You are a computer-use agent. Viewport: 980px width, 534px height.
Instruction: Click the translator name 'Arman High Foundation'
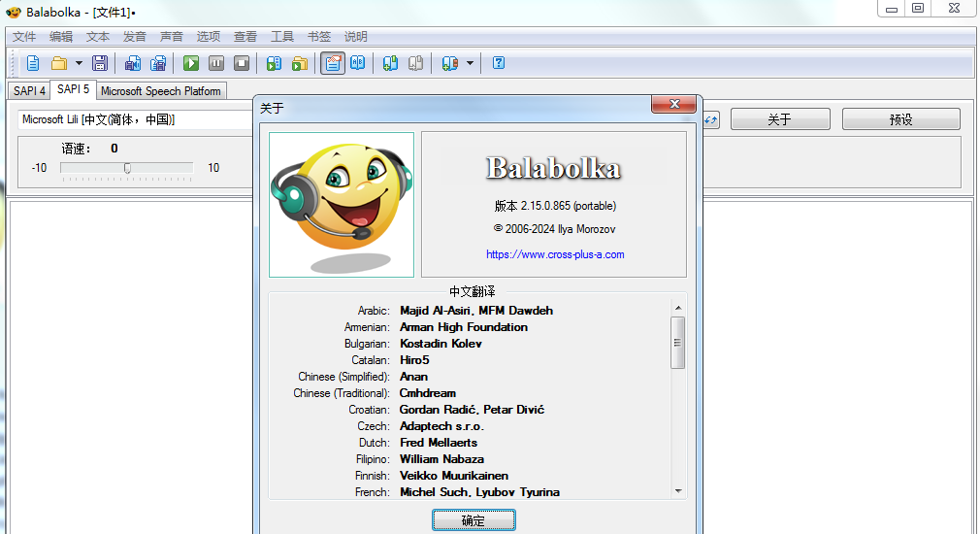[464, 327]
